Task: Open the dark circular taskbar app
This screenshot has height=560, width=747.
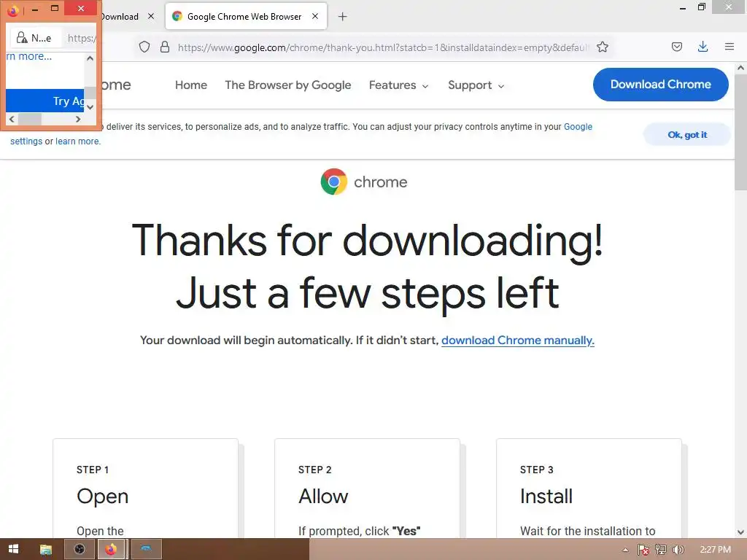Action: coord(79,549)
